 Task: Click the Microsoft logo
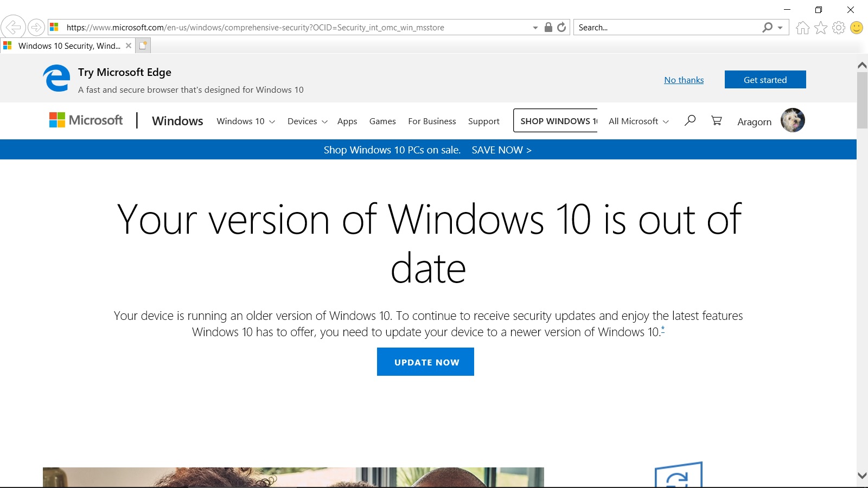pyautogui.click(x=86, y=120)
